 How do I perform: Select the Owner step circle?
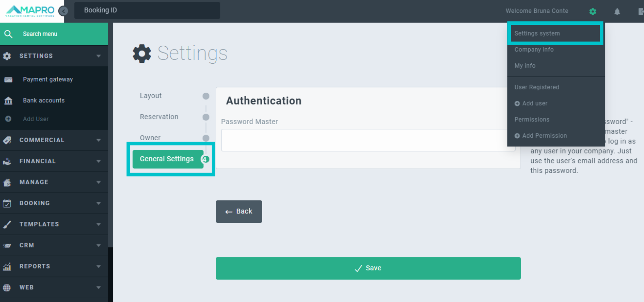pos(206,138)
